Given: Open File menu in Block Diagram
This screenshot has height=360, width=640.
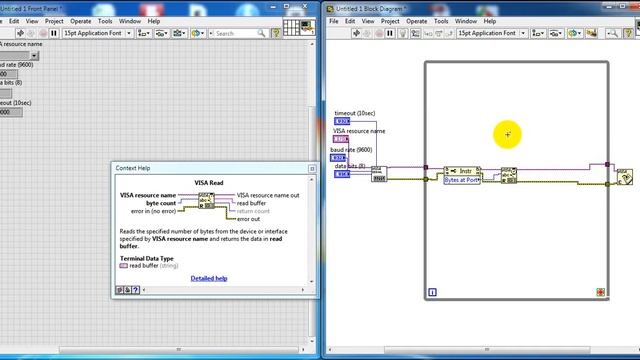Looking at the screenshot, I should (333, 21).
